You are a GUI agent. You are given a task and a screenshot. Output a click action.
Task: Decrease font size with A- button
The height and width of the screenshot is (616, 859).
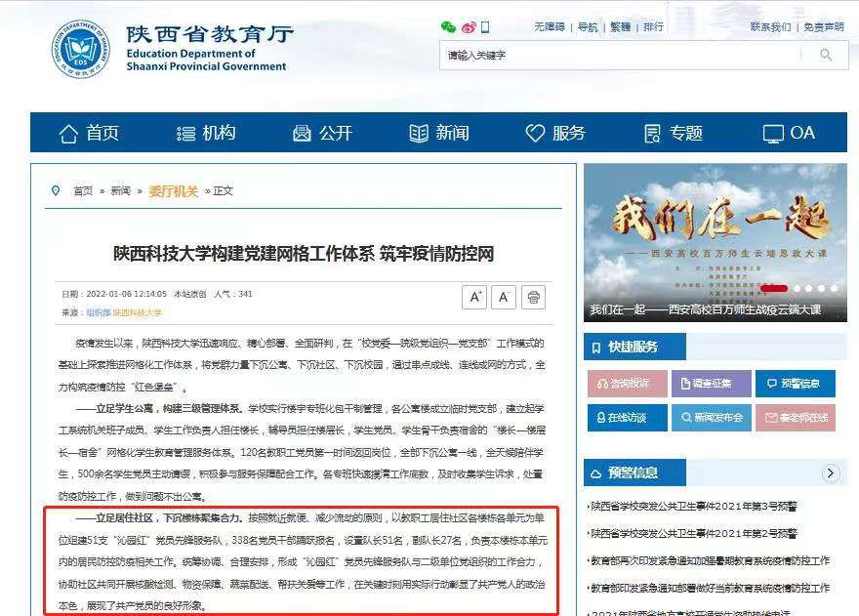click(504, 297)
